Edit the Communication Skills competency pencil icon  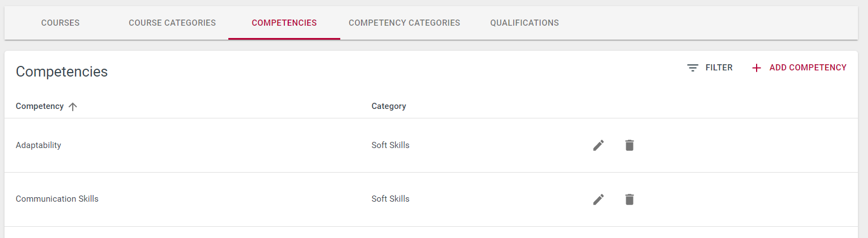click(x=599, y=199)
